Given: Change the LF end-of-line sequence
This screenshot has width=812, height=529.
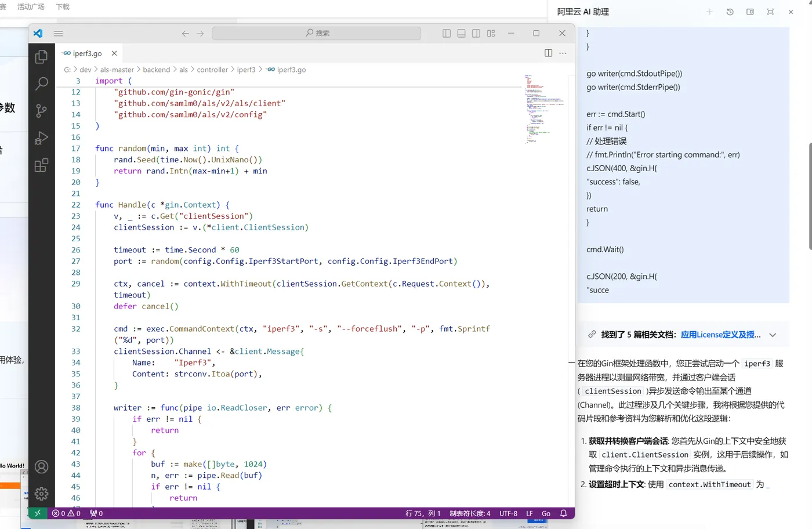Looking at the screenshot, I should coord(530,513).
